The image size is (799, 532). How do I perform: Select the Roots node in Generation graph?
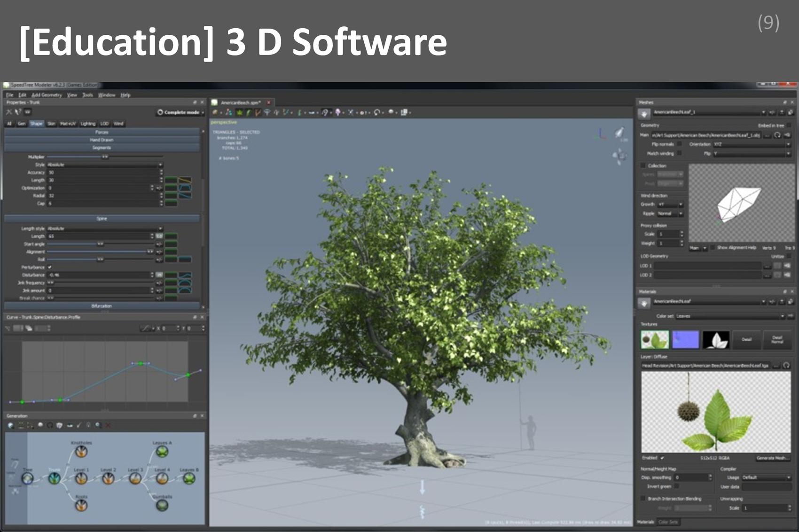click(81, 505)
